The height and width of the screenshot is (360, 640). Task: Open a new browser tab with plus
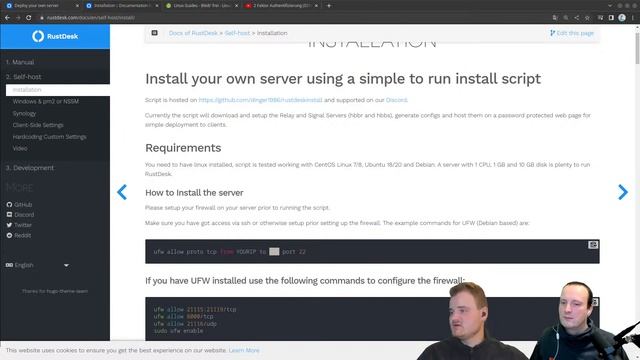click(329, 6)
